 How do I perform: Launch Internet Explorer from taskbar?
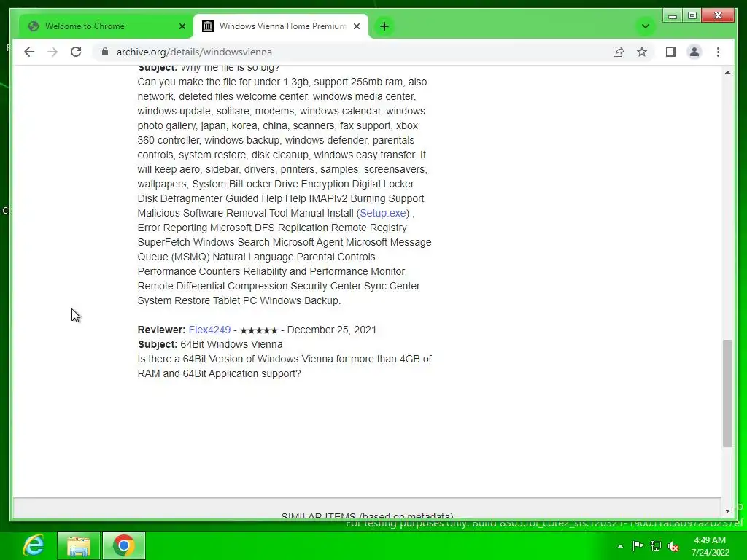pos(34,545)
